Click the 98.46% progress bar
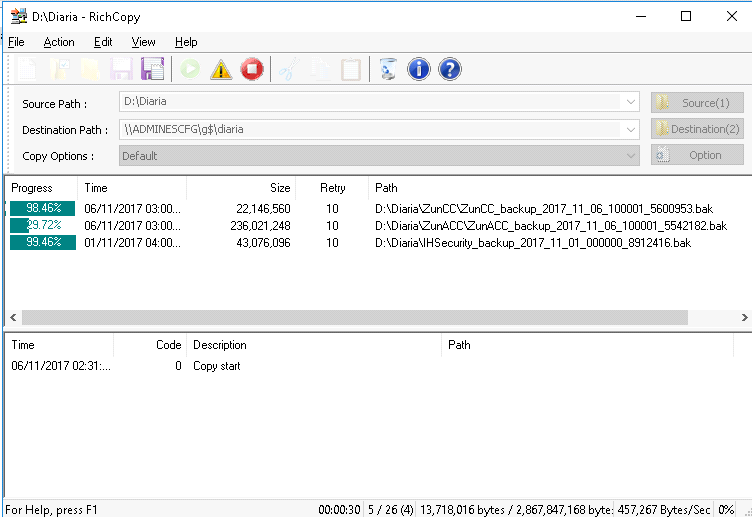 [43, 208]
